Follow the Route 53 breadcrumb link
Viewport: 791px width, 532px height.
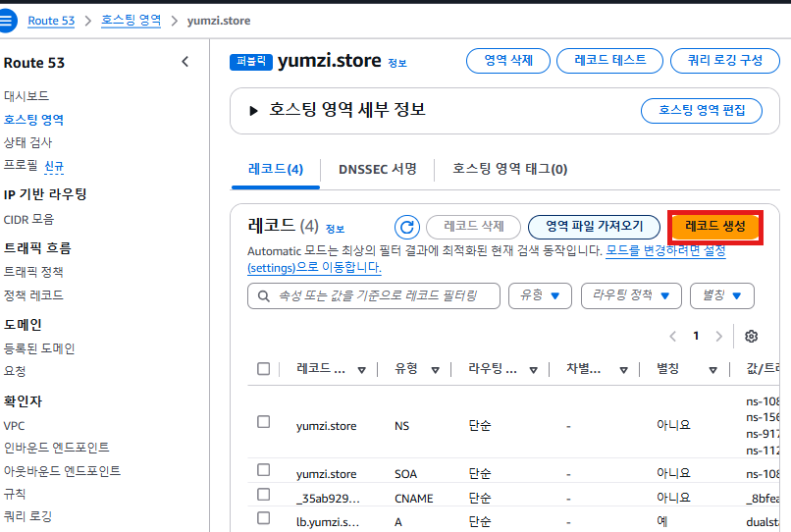51,21
